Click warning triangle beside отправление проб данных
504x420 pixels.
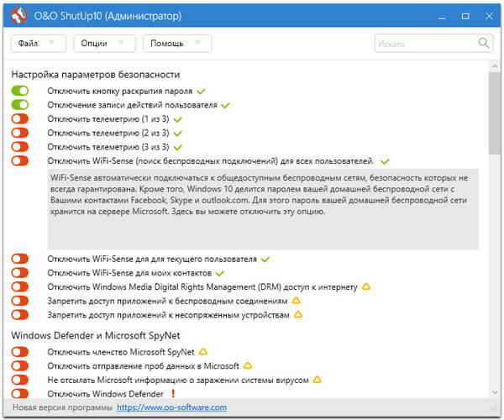click(x=248, y=365)
